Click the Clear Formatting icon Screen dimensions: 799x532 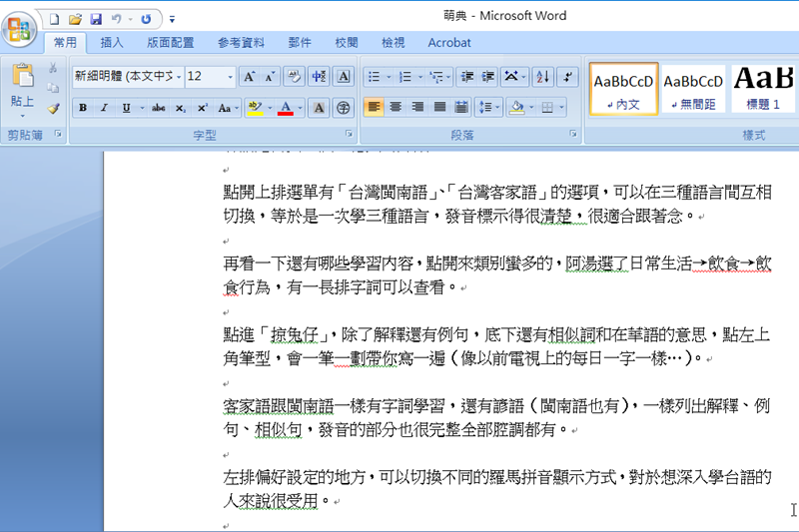pyautogui.click(x=295, y=77)
